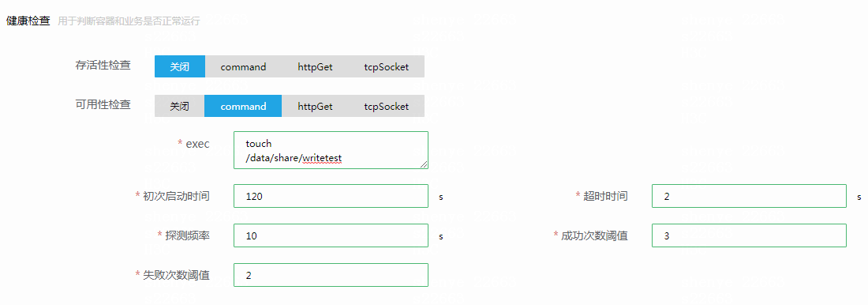Switch 可用性检查 to httpGet
Viewport: 868px width, 305px height.
[315, 106]
